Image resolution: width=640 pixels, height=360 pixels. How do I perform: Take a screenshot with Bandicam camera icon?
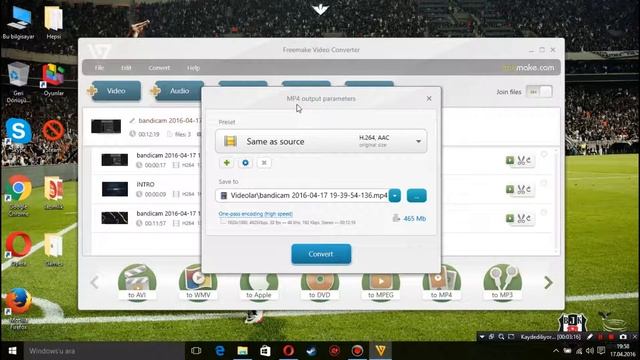(x=623, y=337)
